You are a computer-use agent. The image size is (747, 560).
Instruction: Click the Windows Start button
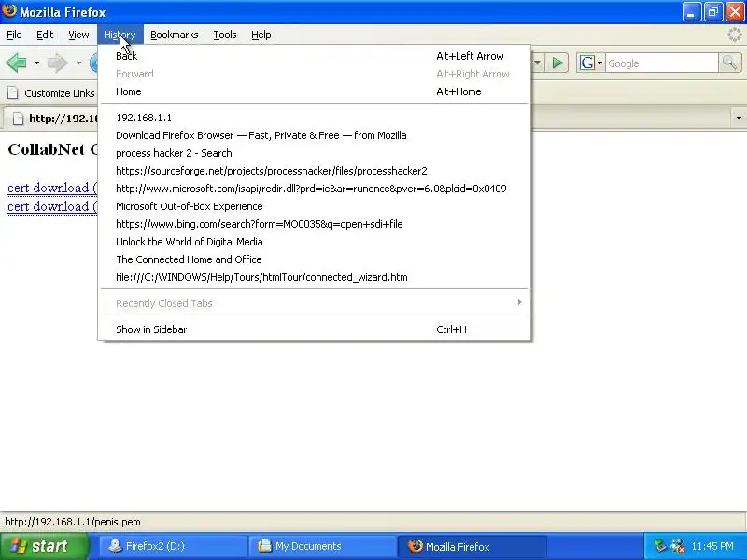pyautogui.click(x=44, y=546)
